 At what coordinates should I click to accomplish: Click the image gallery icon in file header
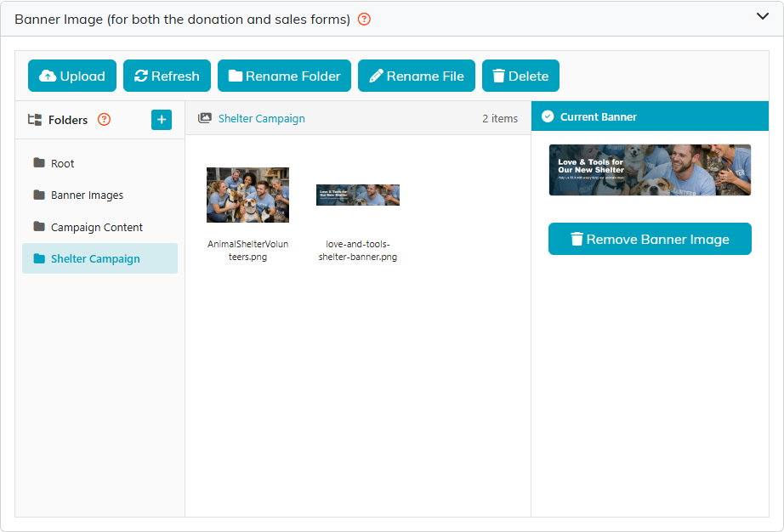click(204, 118)
